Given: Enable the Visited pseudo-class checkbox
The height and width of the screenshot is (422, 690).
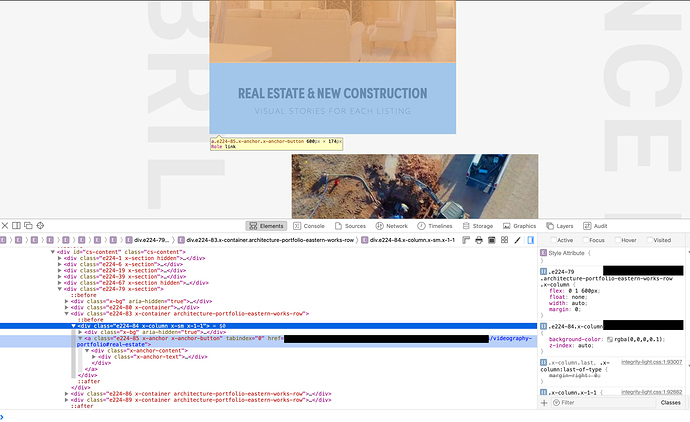Looking at the screenshot, I should 650,240.
